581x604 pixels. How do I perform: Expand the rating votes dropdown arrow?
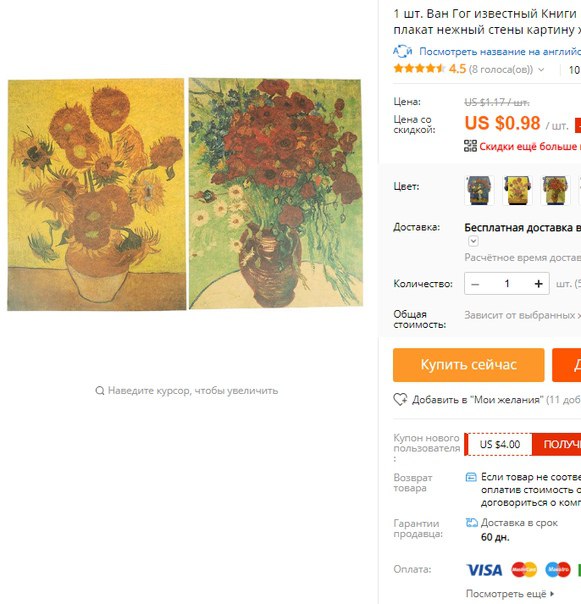pos(541,70)
